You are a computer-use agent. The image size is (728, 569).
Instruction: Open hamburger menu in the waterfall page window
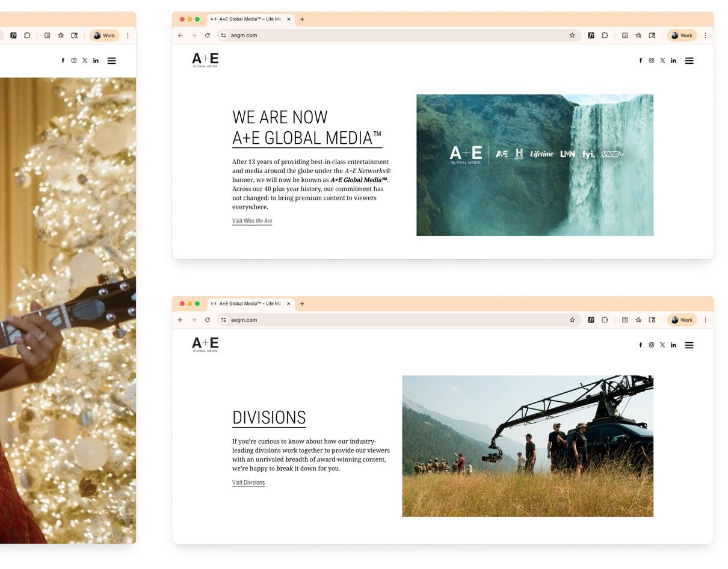tap(689, 61)
